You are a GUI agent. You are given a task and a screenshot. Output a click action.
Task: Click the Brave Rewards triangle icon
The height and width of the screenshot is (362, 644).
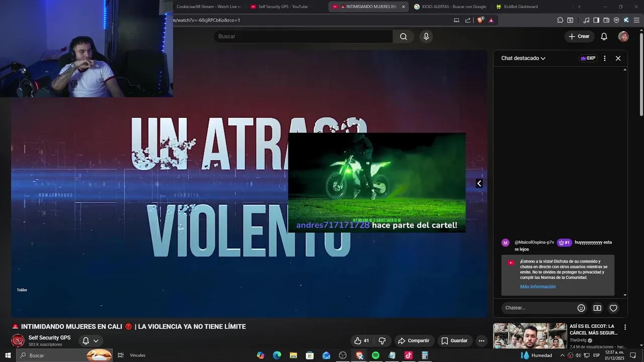coord(491,20)
